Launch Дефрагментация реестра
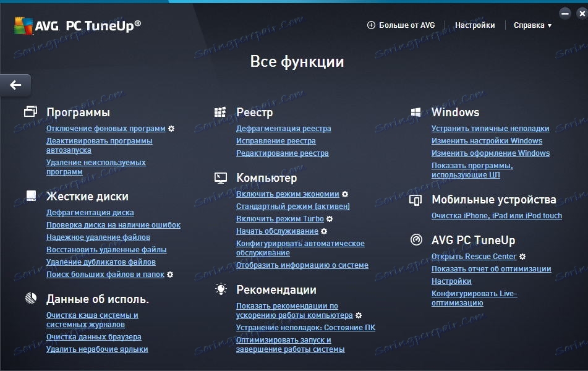This screenshot has height=371, width=588. [x=284, y=129]
